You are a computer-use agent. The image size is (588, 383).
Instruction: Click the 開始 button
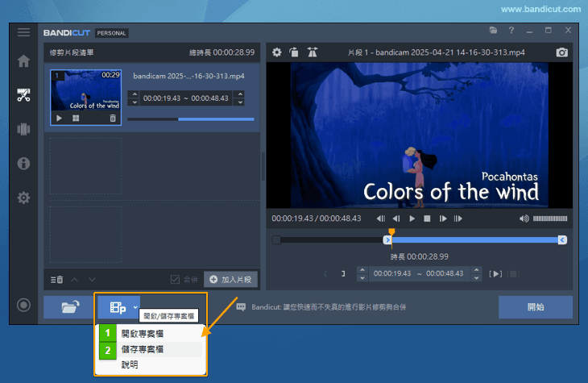(536, 307)
